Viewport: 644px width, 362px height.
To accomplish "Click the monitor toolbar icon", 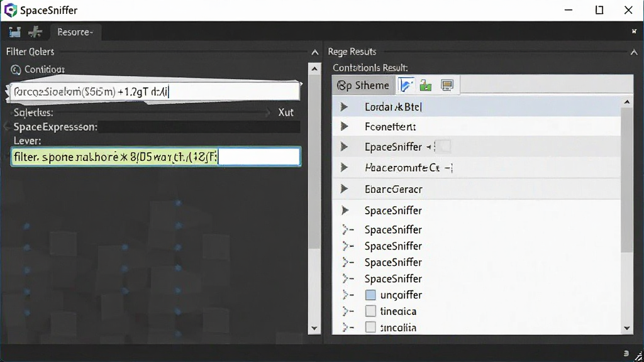I will coord(447,85).
